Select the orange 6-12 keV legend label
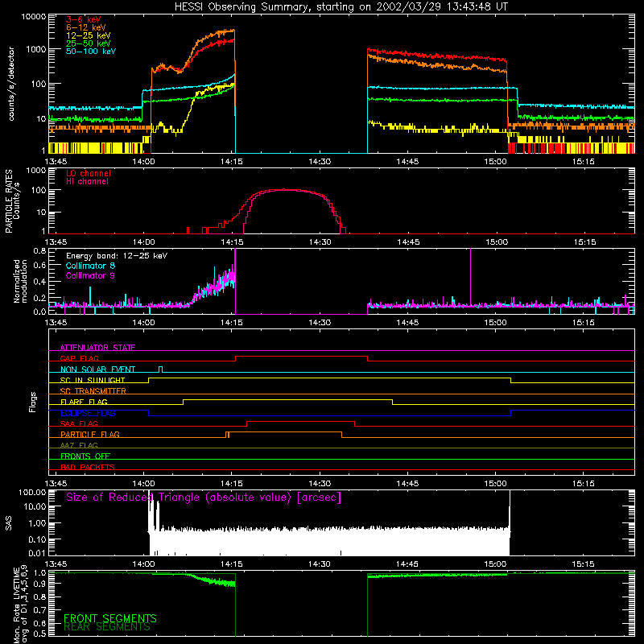The height and width of the screenshot is (644, 644). coord(86,27)
